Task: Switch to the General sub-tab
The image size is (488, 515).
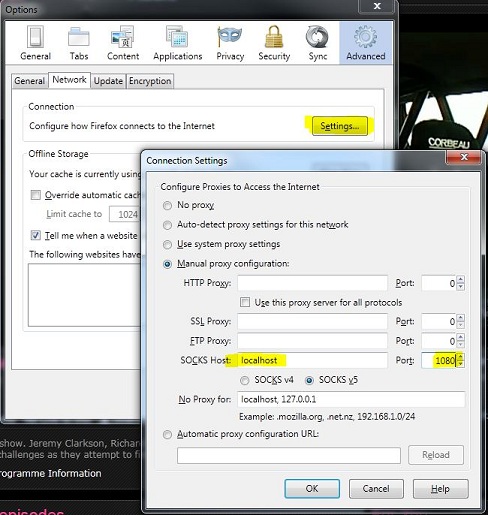Action: (30, 81)
